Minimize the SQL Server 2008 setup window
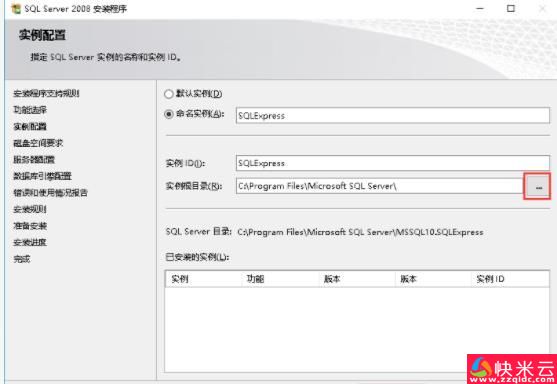This screenshot has width=557, height=384. click(480, 9)
